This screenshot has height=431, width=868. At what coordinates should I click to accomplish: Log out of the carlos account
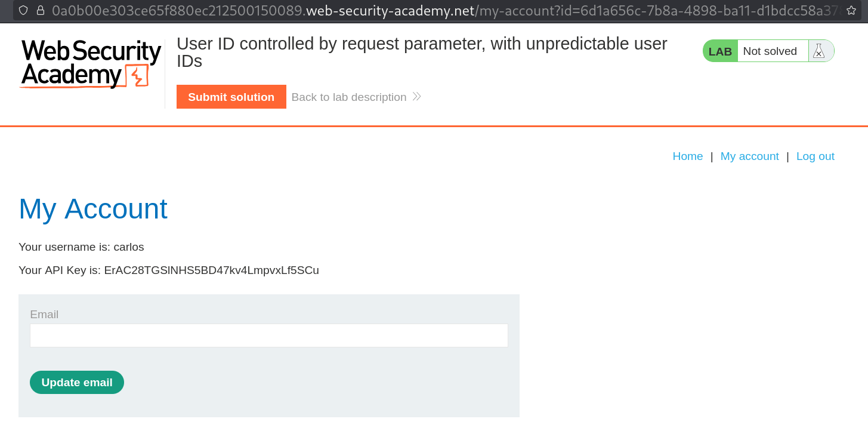[815, 156]
